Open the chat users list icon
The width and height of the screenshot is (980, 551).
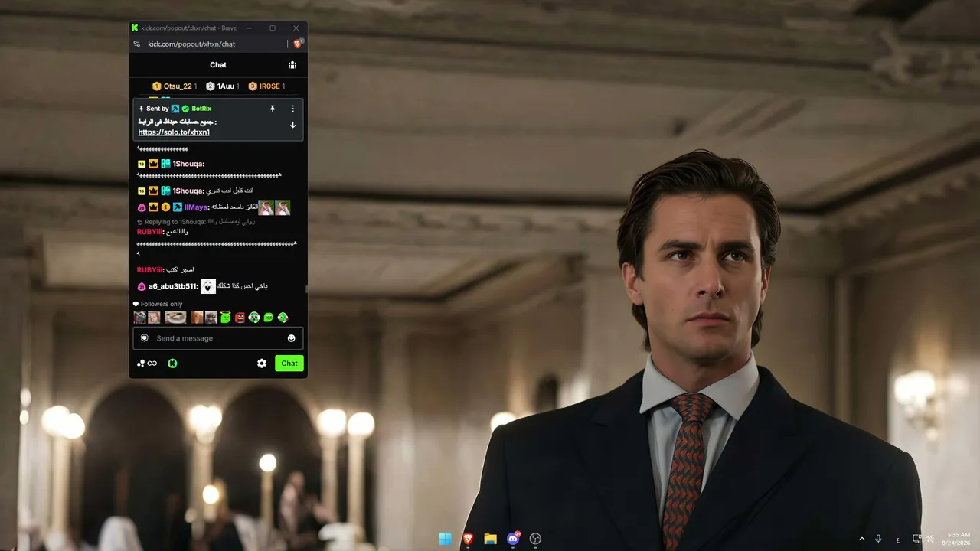(x=292, y=65)
